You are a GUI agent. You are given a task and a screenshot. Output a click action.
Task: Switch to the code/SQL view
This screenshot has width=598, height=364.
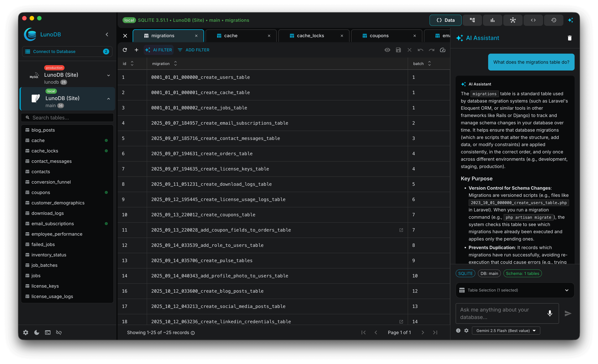click(x=533, y=20)
